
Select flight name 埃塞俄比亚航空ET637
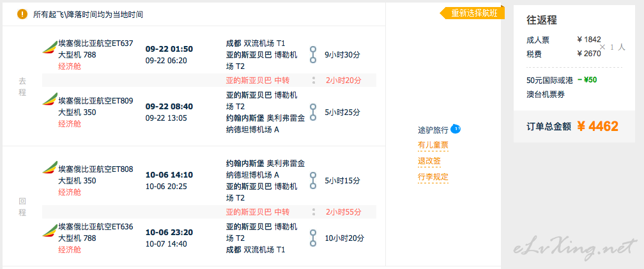point(96,43)
